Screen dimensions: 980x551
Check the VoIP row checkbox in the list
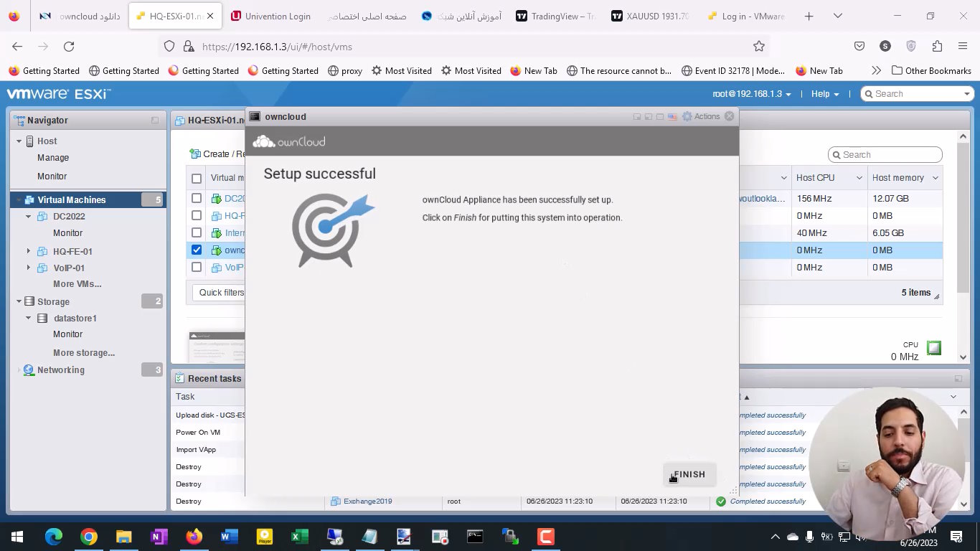[197, 267]
